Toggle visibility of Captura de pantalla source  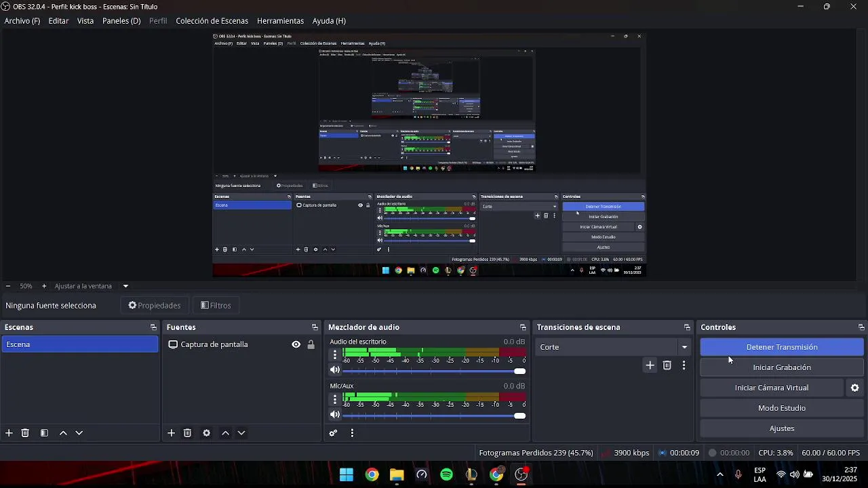click(296, 344)
